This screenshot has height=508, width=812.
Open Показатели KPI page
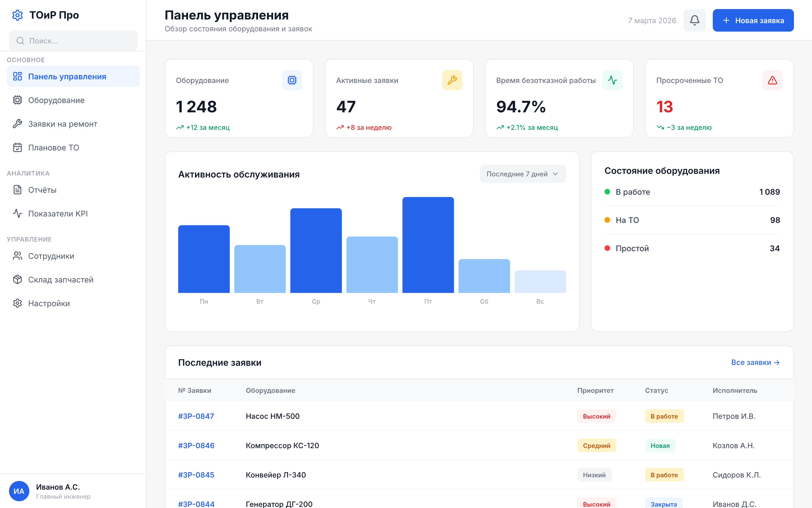tap(73, 213)
